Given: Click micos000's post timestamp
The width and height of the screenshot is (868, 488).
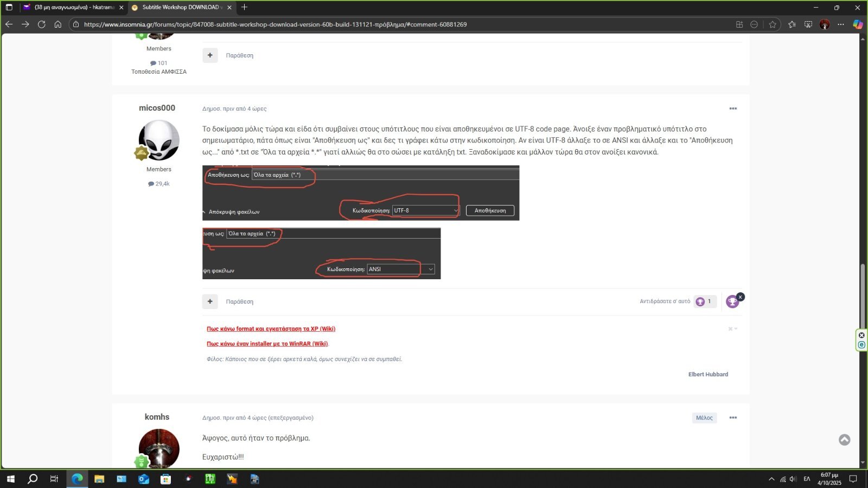Looking at the screenshot, I should (234, 108).
